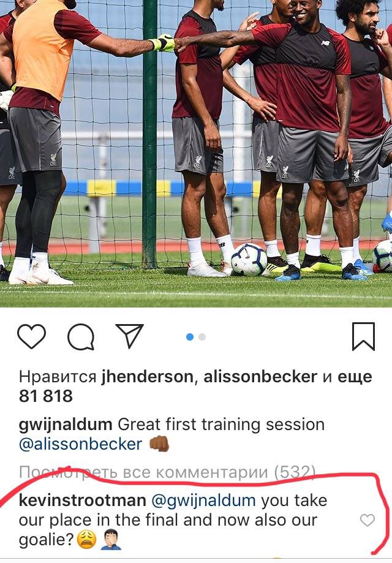Select the caption text Great first training session
Viewport: 392px width, 563px height.
click(221, 425)
